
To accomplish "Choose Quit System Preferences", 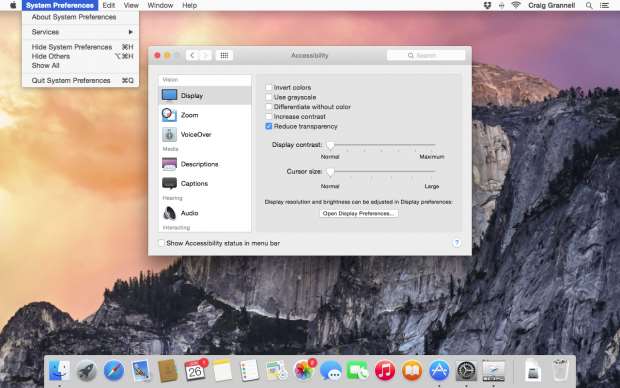I will tap(80, 80).
